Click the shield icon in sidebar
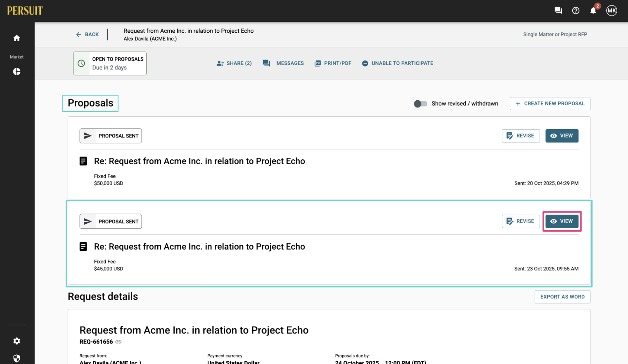 (x=17, y=358)
